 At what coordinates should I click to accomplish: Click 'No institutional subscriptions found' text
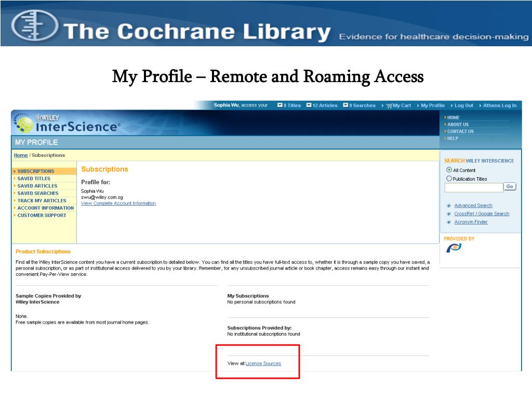[263, 334]
